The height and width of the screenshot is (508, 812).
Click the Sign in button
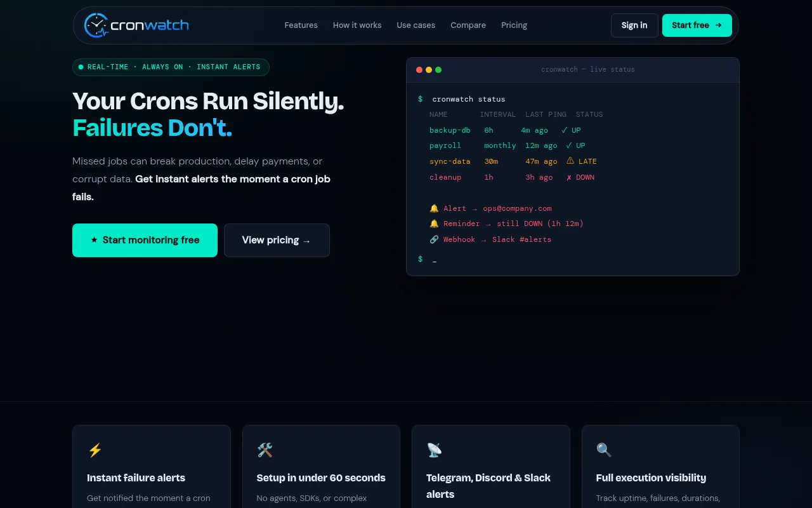634,25
